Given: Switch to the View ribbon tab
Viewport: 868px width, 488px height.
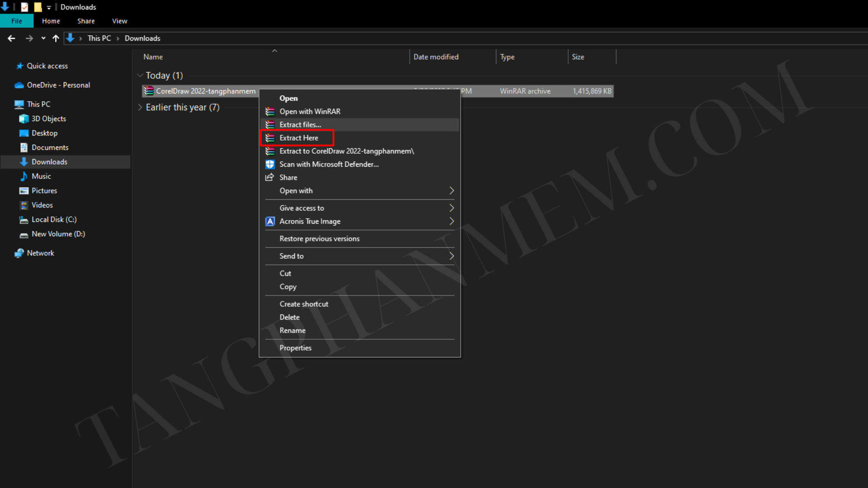Looking at the screenshot, I should (x=119, y=21).
